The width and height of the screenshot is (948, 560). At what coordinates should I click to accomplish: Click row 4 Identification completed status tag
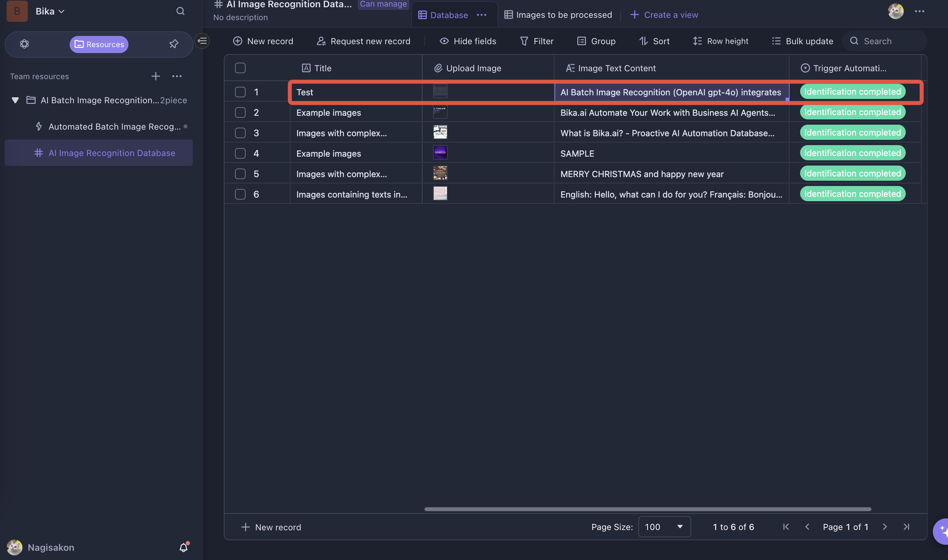pos(853,153)
